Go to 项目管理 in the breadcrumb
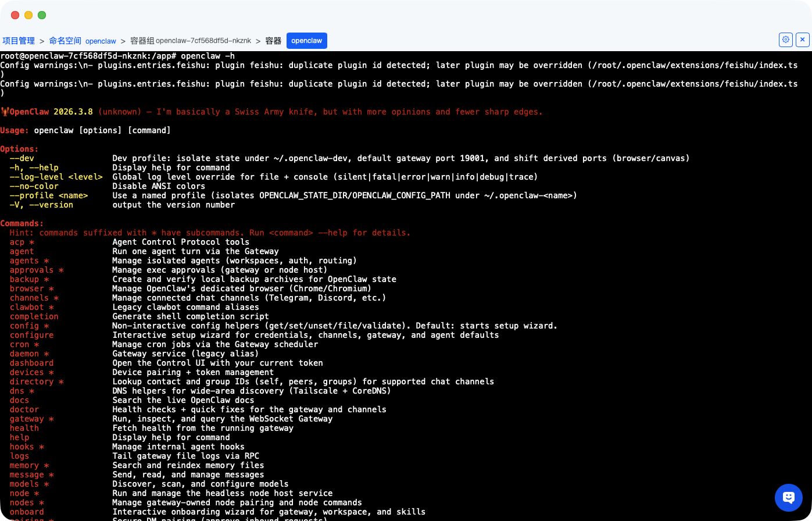The width and height of the screenshot is (812, 521). (x=19, y=41)
